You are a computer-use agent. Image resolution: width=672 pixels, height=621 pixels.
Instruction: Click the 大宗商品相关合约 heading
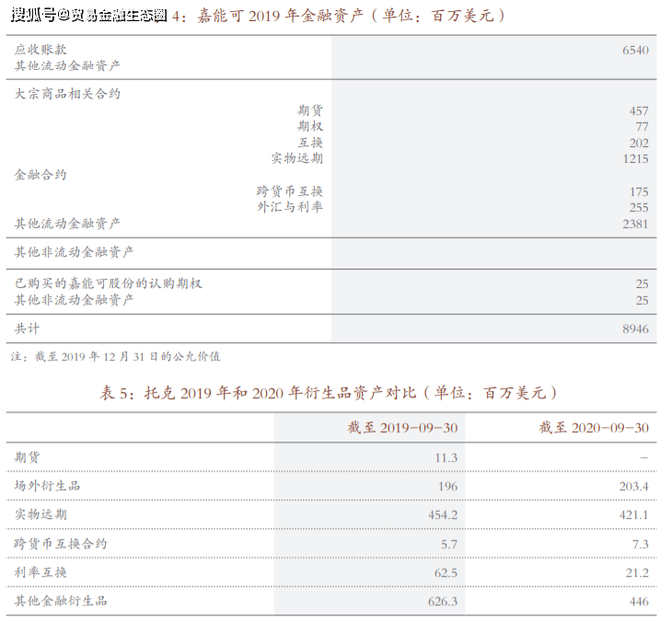point(67,94)
